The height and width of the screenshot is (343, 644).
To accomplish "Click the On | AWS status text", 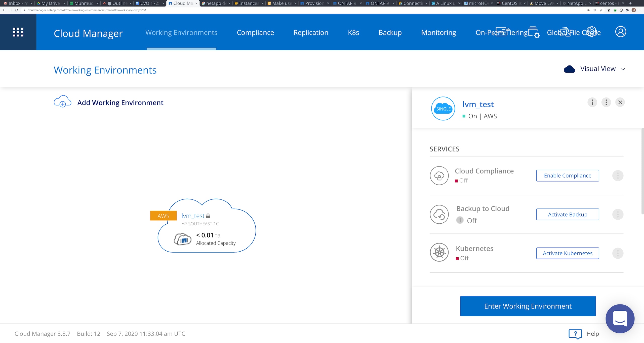I will [x=482, y=116].
